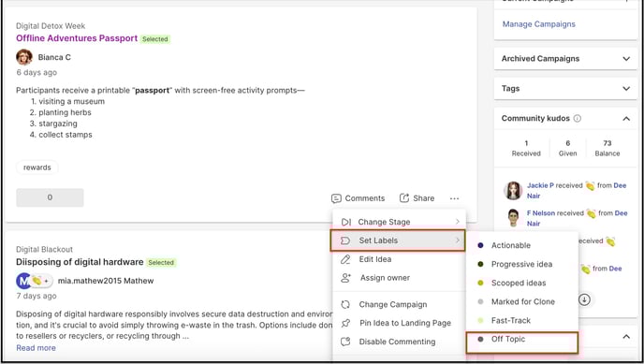Click the Share icon on idea card
Viewport: 644px width, 364px height.
tap(404, 198)
